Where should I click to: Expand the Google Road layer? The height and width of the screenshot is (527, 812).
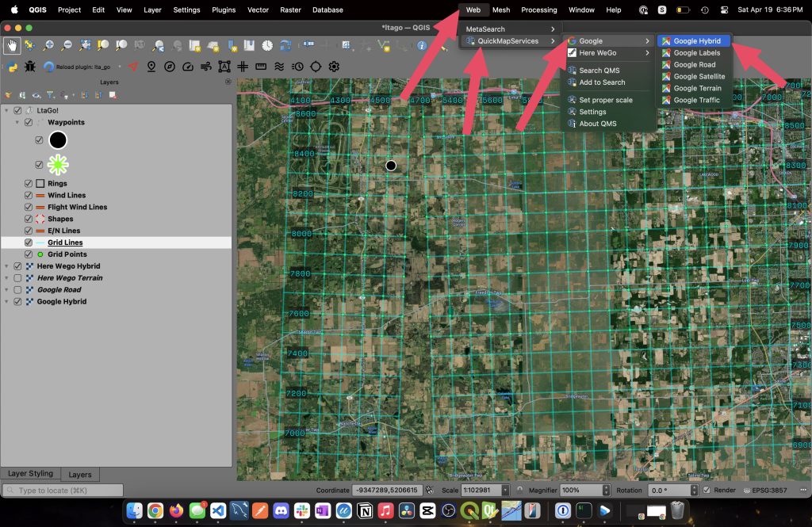point(6,290)
